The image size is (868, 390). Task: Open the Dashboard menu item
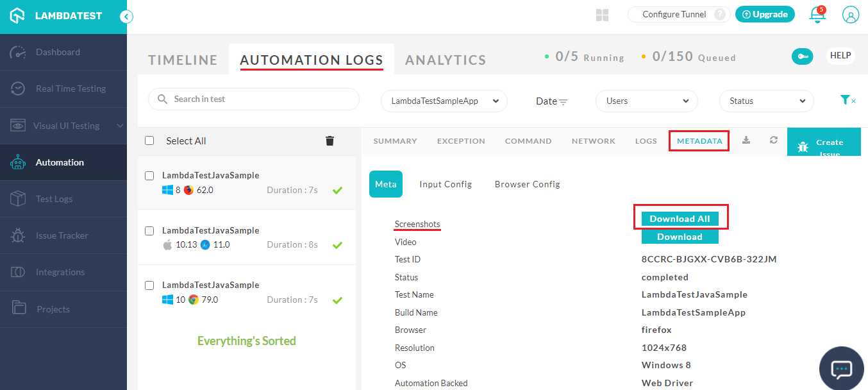[63, 52]
